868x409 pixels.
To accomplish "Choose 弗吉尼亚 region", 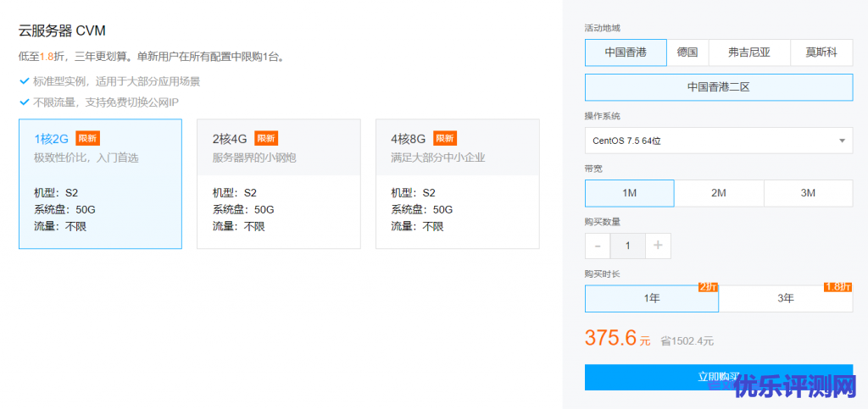I will point(749,53).
